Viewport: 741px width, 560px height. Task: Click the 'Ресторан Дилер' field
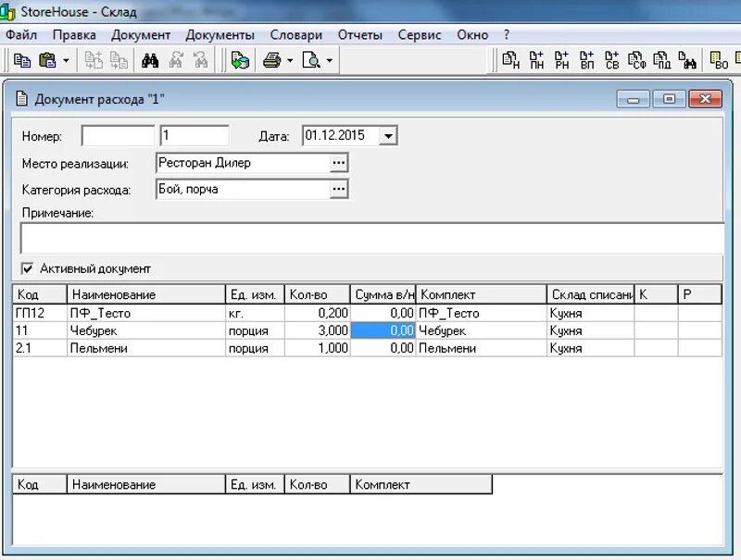point(243,163)
